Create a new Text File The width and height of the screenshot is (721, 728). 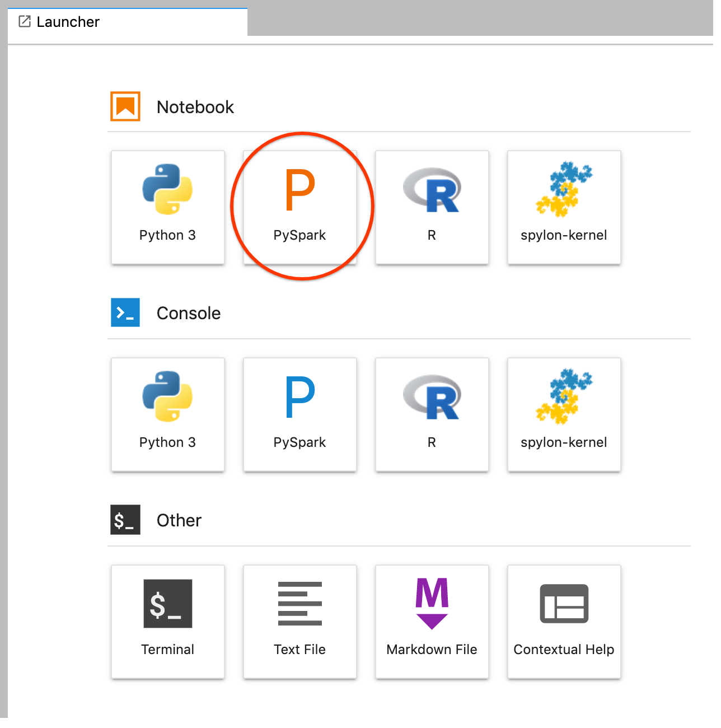click(299, 621)
